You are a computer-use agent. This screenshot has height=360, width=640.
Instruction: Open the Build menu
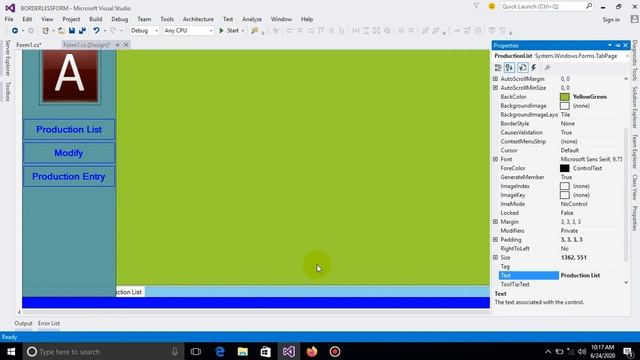[96, 19]
